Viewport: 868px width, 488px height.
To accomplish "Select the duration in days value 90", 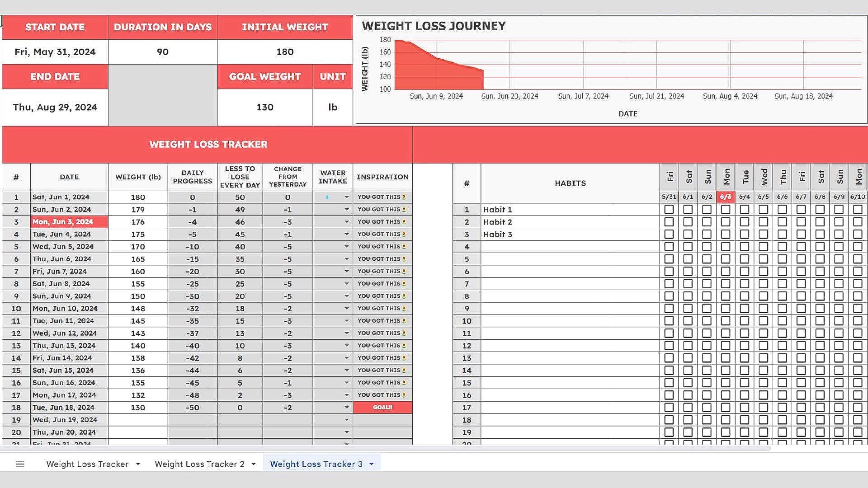I will 163,52.
